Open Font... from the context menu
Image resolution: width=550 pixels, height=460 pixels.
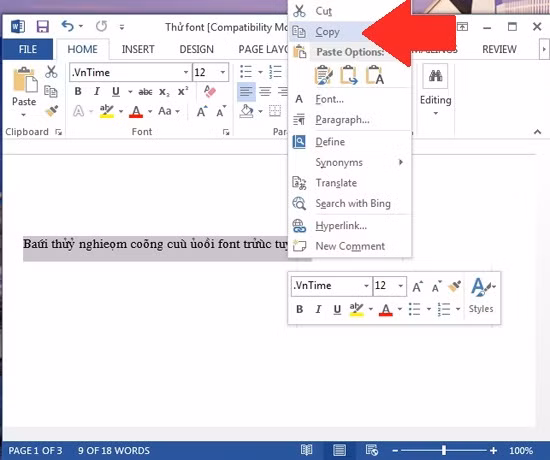[x=350, y=99]
